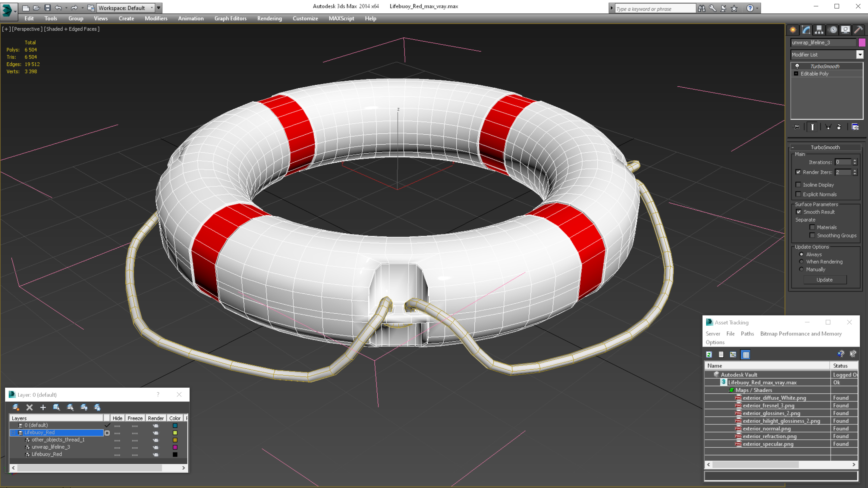Image resolution: width=868 pixels, height=488 pixels.
Task: Click other_objects_thread_1 gold color swatch
Action: (175, 440)
